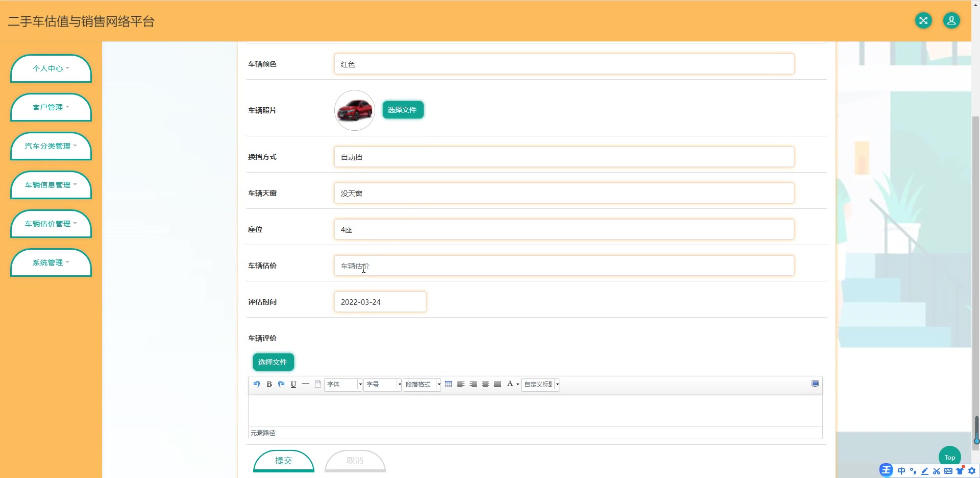Submit the form with the 提交 button
This screenshot has height=478, width=980.
[283, 461]
